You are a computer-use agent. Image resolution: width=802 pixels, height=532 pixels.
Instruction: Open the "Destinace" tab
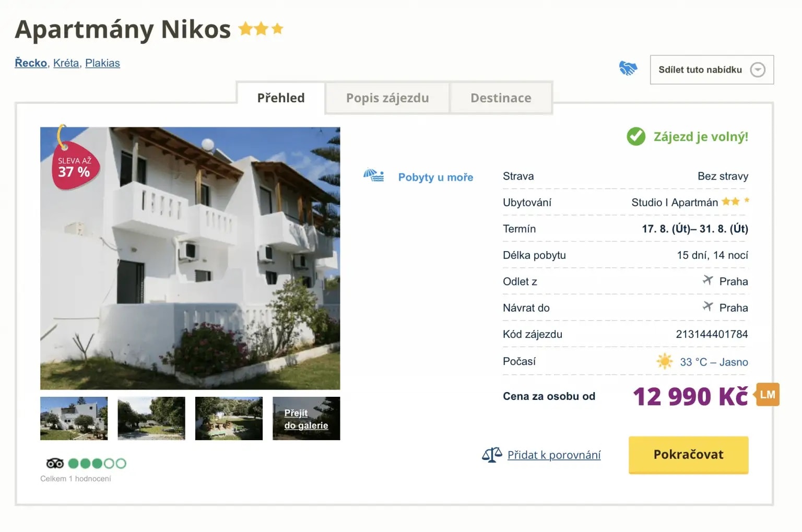click(500, 98)
